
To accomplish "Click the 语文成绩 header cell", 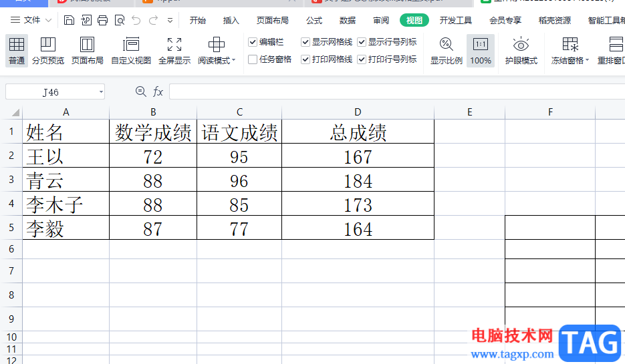I will (x=239, y=132).
